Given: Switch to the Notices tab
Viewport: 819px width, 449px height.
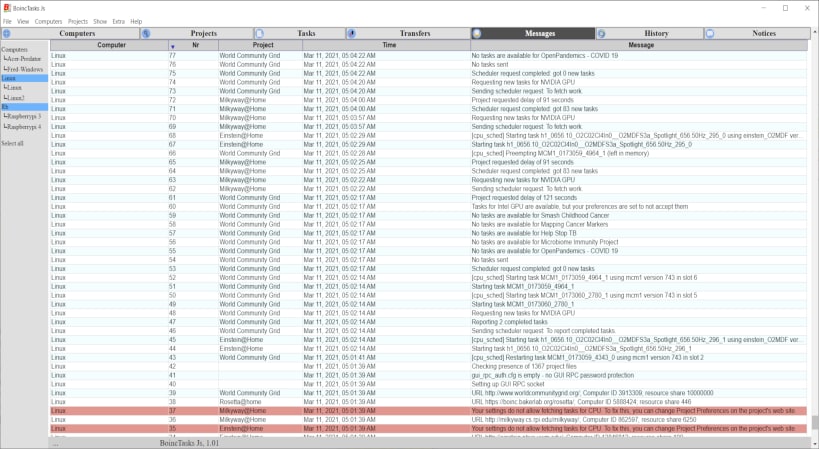Looking at the screenshot, I should (x=757, y=33).
